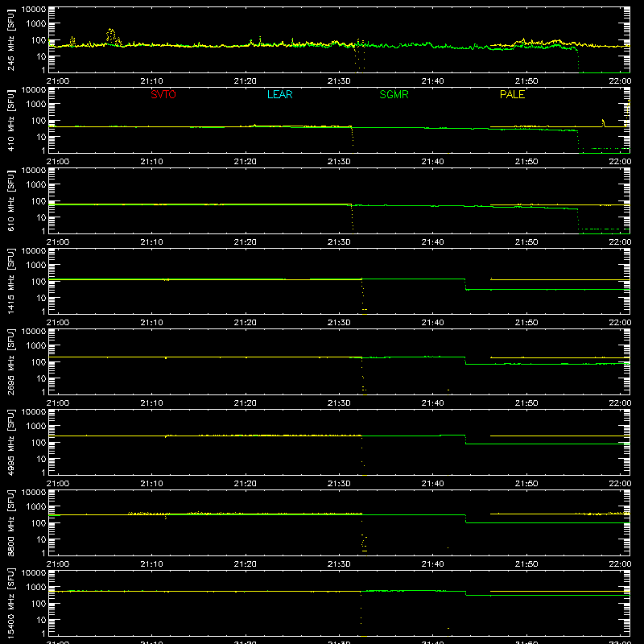Select the '245 MHz [SFU]' axis title

[x=10, y=39]
